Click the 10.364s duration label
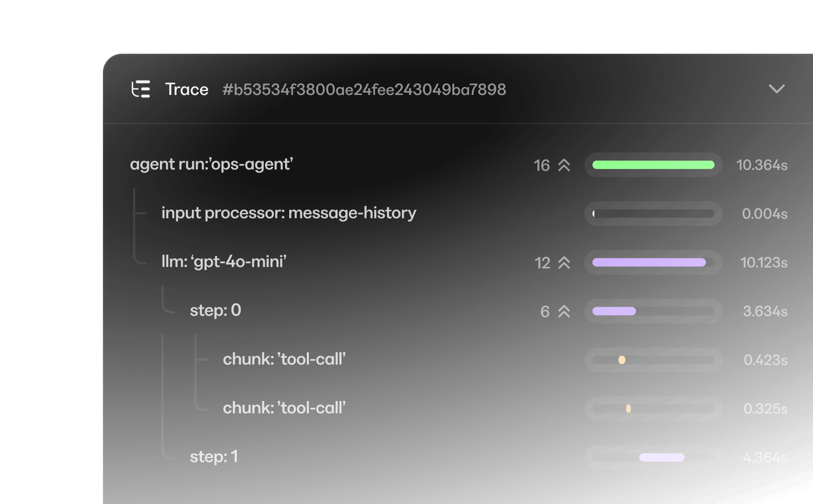The height and width of the screenshot is (504, 813). tap(762, 165)
